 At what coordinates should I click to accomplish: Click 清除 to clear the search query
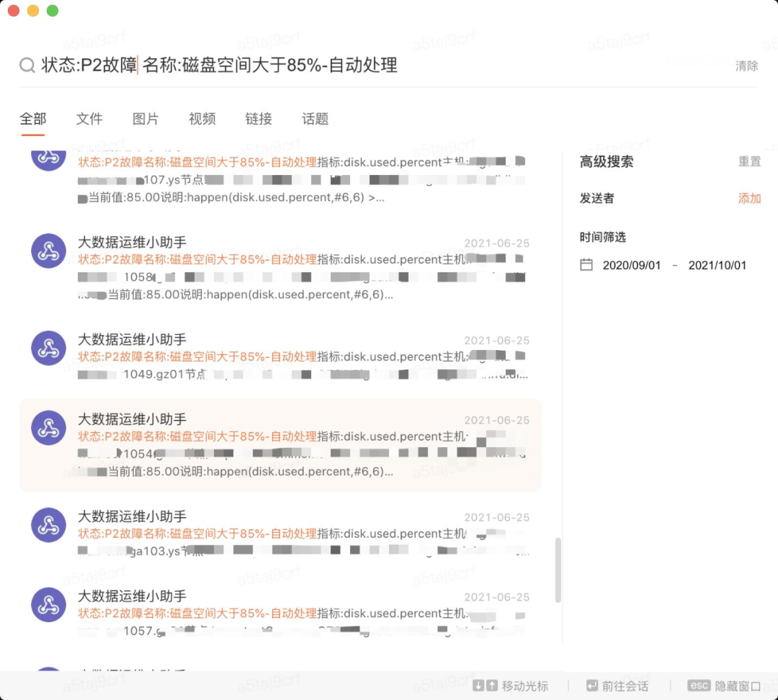pyautogui.click(x=747, y=66)
